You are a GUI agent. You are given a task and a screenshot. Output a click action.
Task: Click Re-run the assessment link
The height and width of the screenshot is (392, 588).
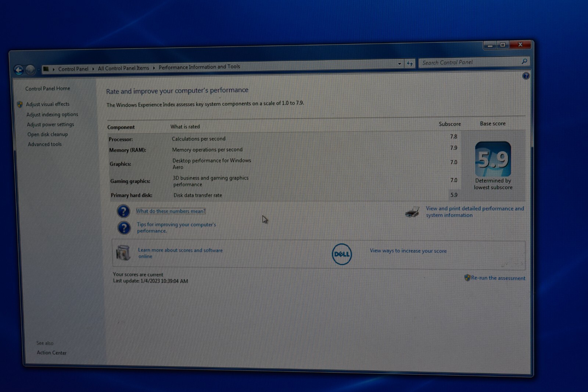(498, 278)
